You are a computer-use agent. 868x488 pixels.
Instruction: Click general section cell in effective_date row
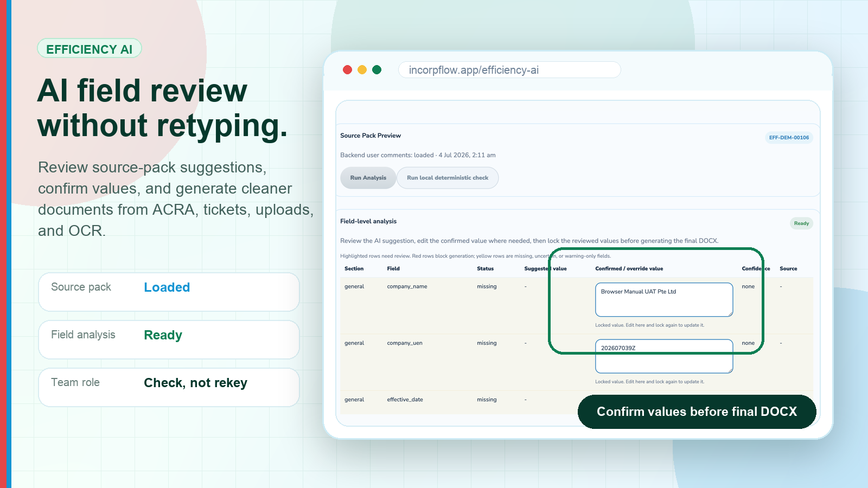(x=354, y=400)
